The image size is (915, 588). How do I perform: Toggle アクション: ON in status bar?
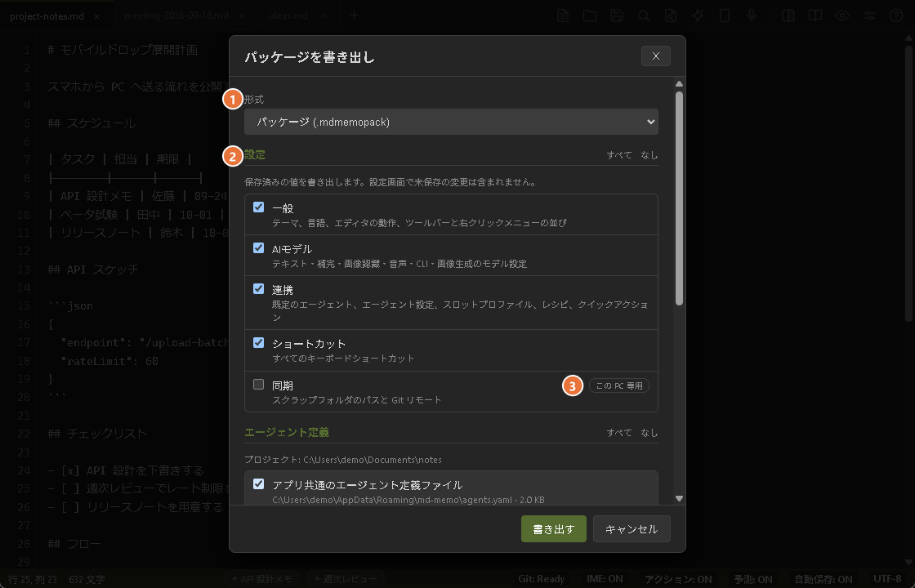click(678, 579)
